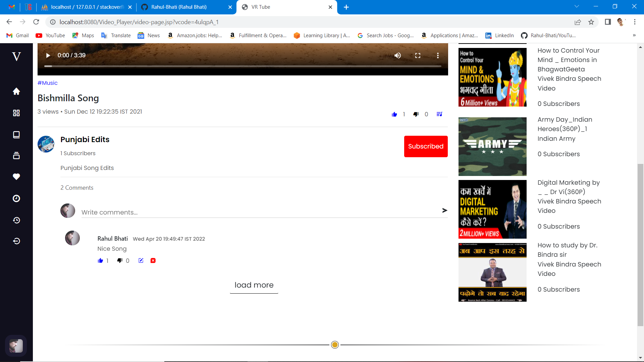Add video to playlist icon
Screen dimensions: 644x362
click(x=439, y=114)
